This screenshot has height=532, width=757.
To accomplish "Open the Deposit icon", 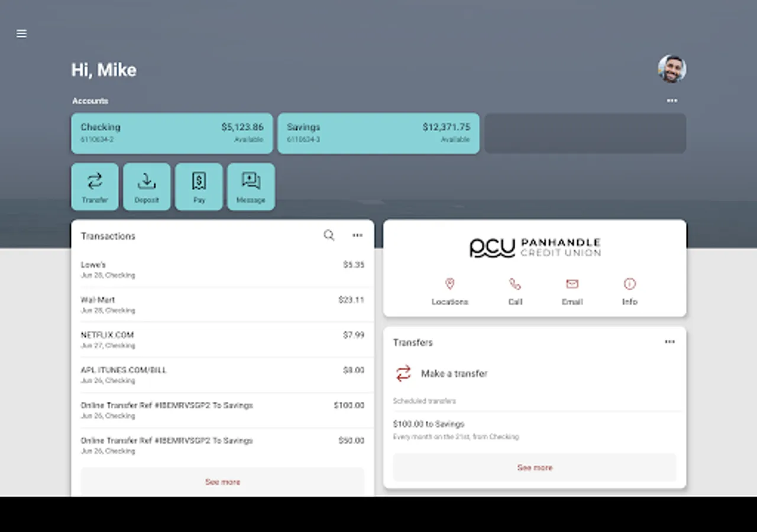I will (147, 182).
